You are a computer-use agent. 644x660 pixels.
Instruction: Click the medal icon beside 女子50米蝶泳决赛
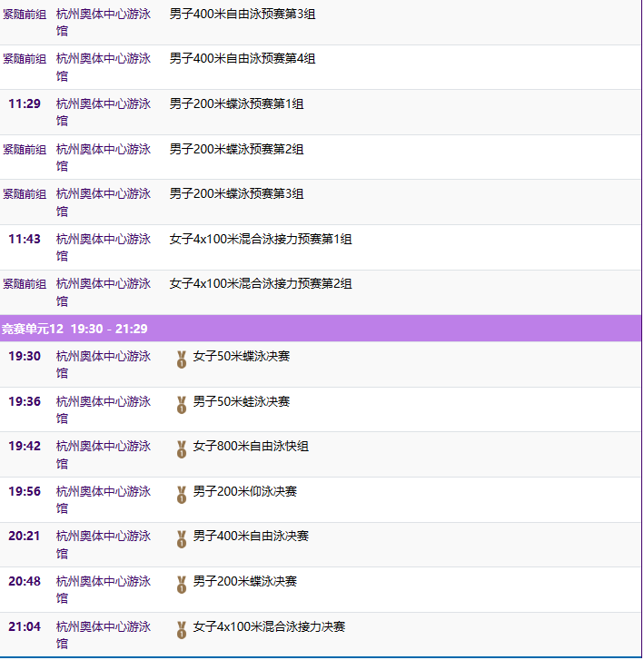point(182,359)
